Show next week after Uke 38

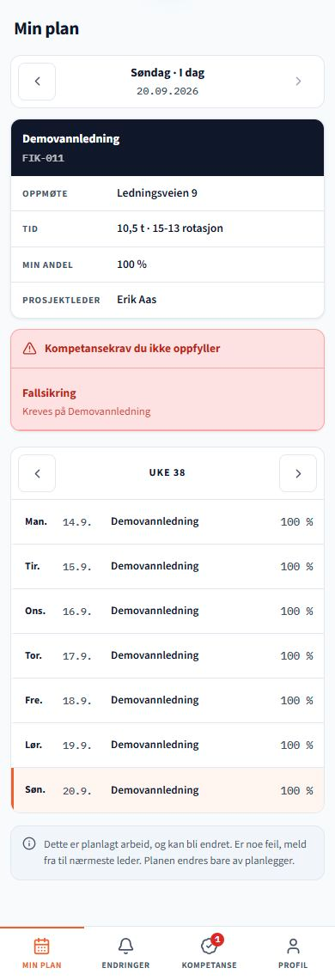pos(298,473)
